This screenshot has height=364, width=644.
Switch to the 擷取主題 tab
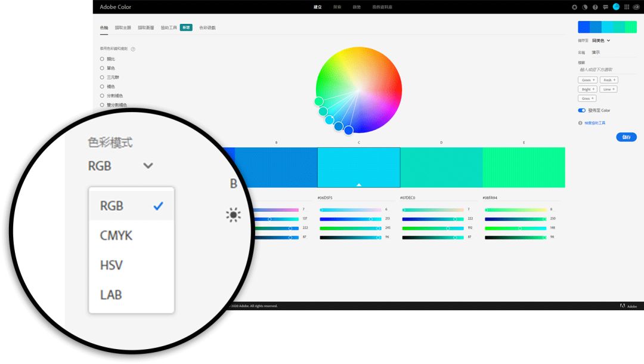coord(123,27)
